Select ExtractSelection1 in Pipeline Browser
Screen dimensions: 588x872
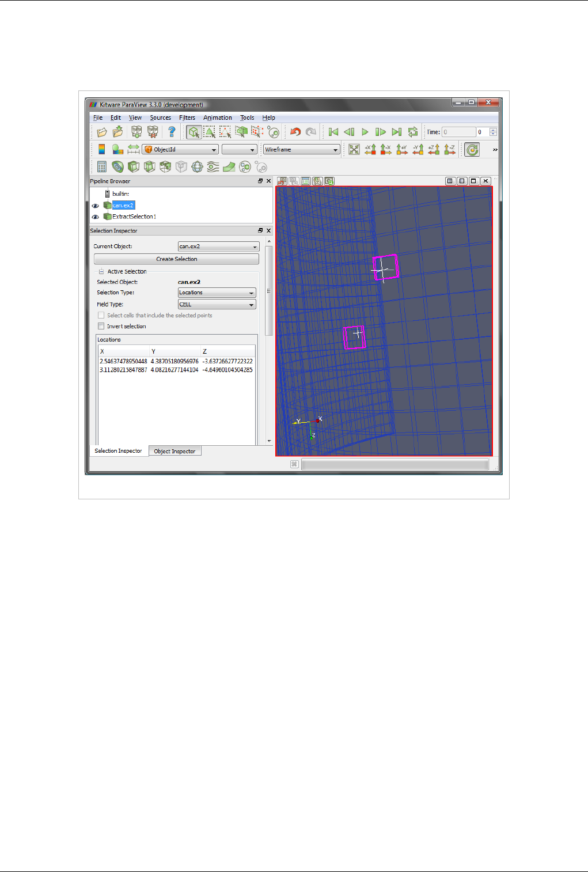[134, 217]
